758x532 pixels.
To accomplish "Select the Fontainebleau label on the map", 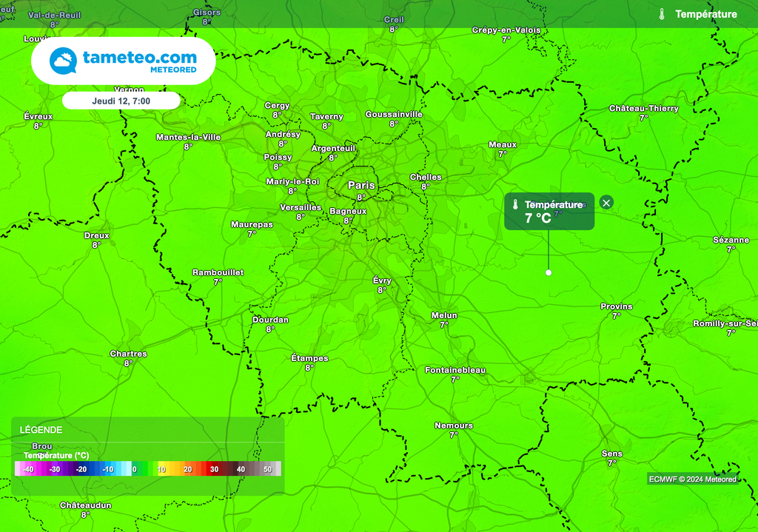I will (x=455, y=370).
